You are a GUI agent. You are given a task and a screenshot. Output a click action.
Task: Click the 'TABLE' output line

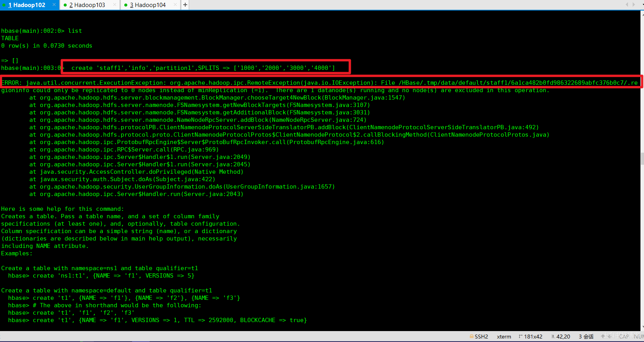click(x=10, y=38)
